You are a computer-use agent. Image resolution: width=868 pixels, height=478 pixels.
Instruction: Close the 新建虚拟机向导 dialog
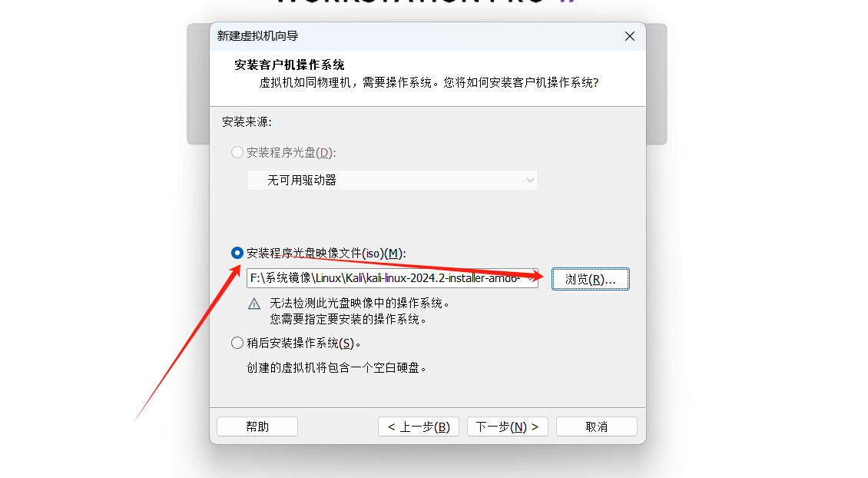click(629, 37)
